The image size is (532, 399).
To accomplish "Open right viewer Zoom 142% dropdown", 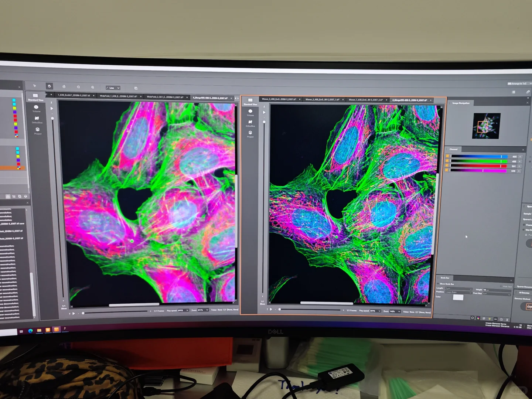I will [x=395, y=311].
